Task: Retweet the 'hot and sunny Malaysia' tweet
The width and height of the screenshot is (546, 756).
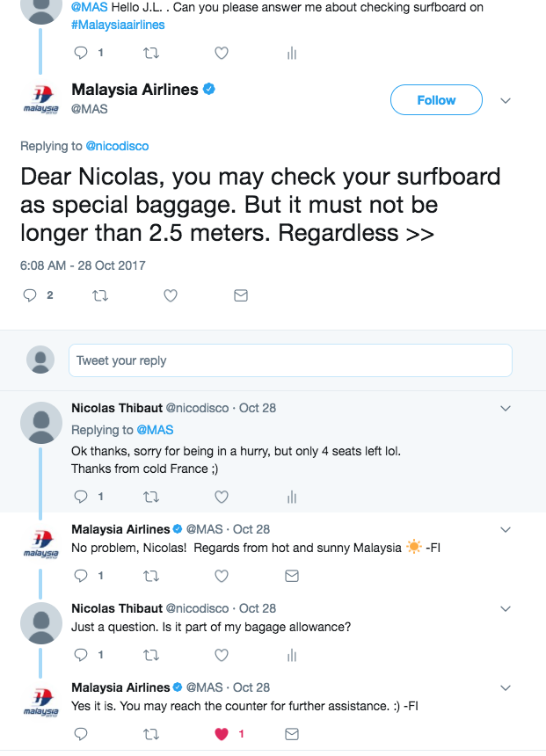Action: click(151, 576)
